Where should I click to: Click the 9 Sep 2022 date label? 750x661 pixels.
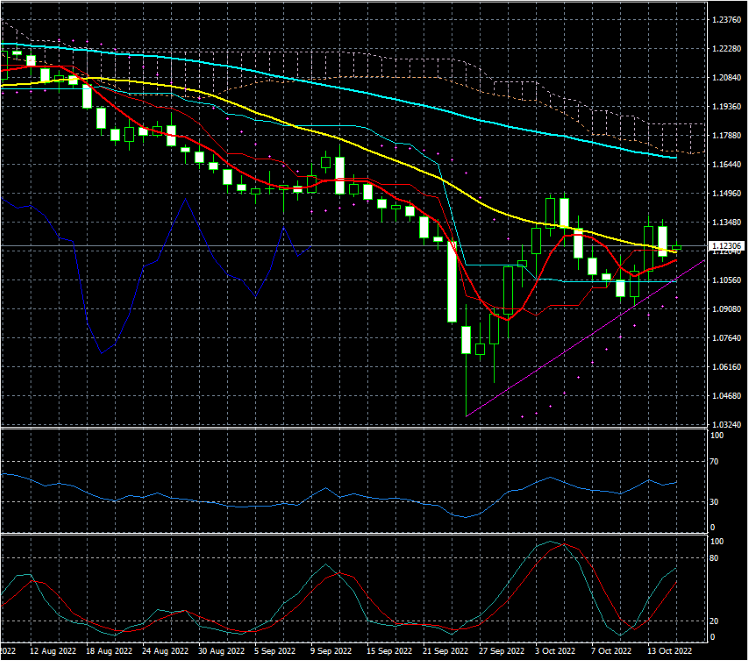[x=331, y=651]
